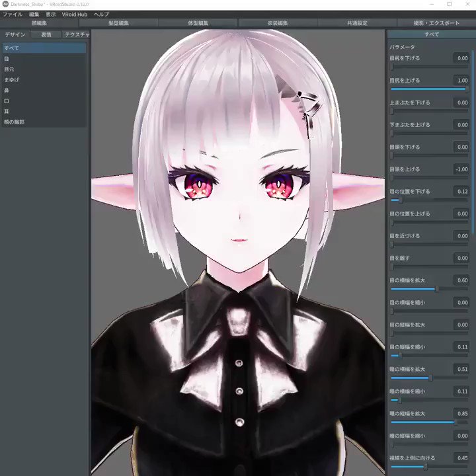Click the 瞳の横幅を拡大 value field showing 0.51
Screen dimensions: 476x476
(461, 369)
